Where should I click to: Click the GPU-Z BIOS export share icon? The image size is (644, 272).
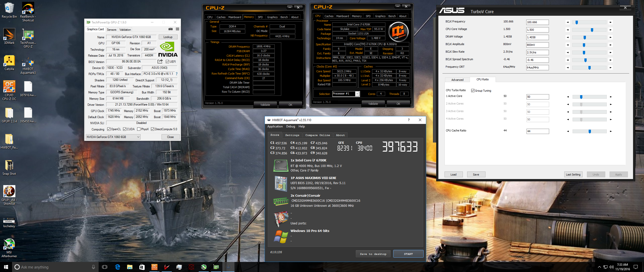(x=160, y=61)
